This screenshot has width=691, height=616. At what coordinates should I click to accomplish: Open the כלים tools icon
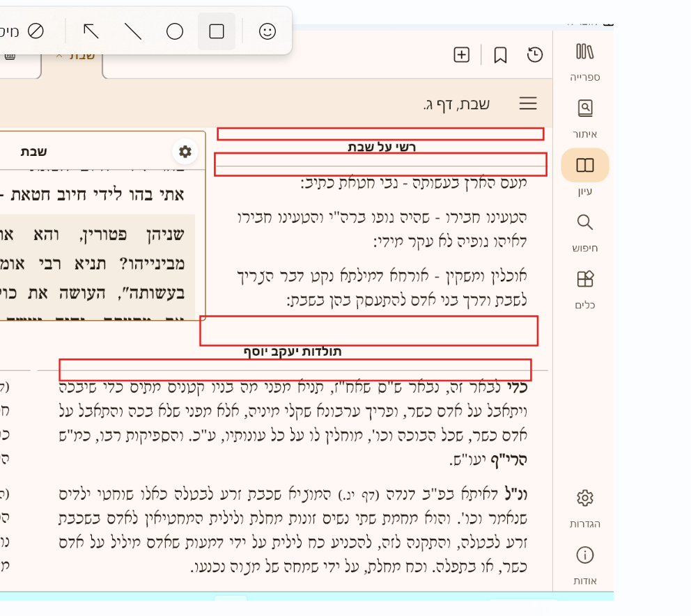584,281
